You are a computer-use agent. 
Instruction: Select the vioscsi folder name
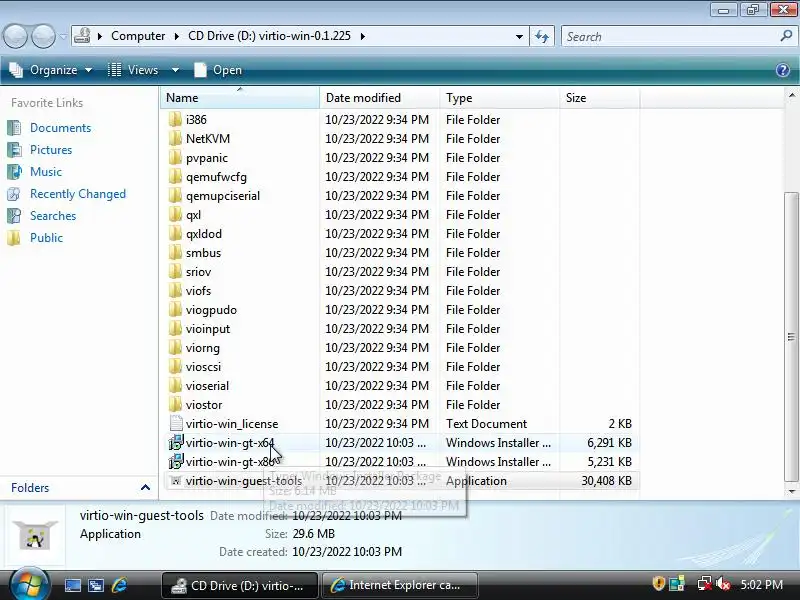click(203, 367)
